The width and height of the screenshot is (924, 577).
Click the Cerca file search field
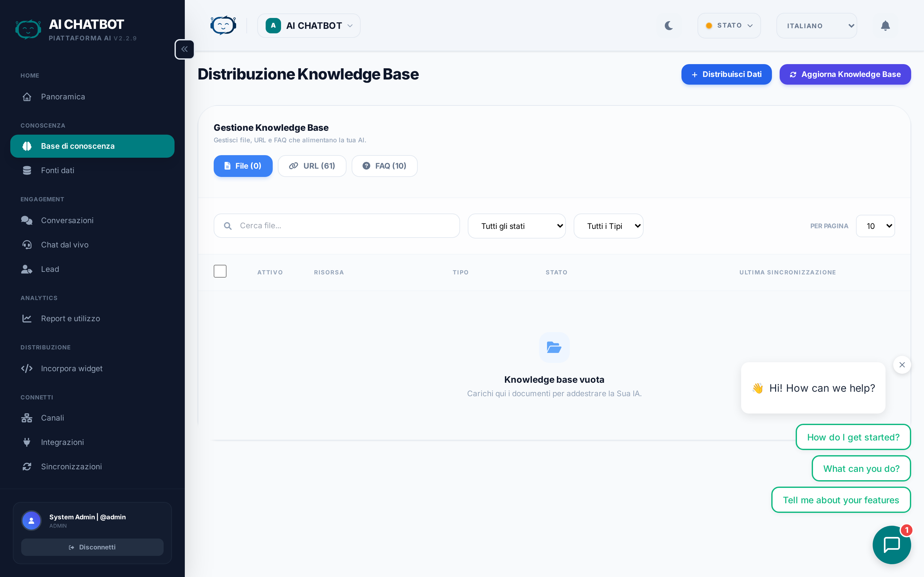click(344, 226)
